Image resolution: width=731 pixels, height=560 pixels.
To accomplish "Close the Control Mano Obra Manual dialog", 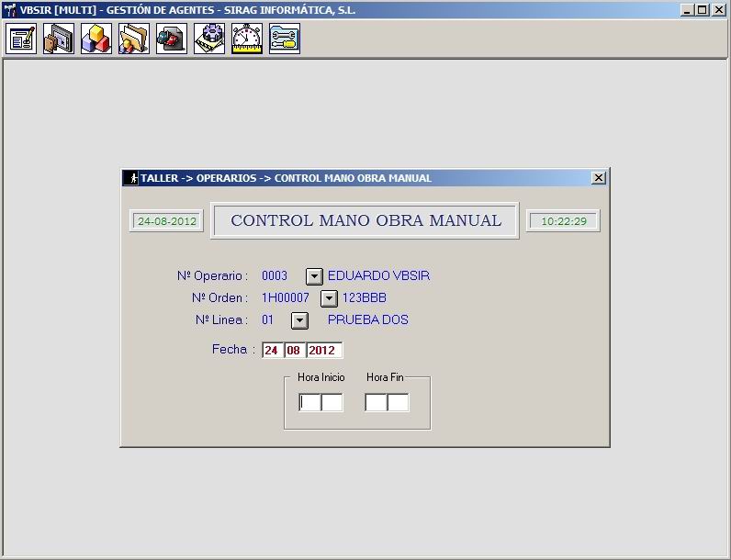I will [598, 177].
